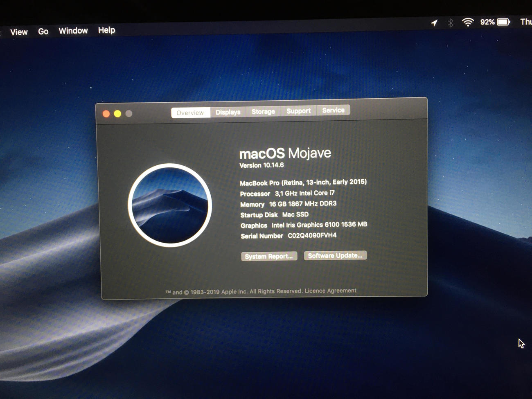Screen dimensions: 532x399
Task: Open the Location Services arrow icon
Action: tap(434, 23)
